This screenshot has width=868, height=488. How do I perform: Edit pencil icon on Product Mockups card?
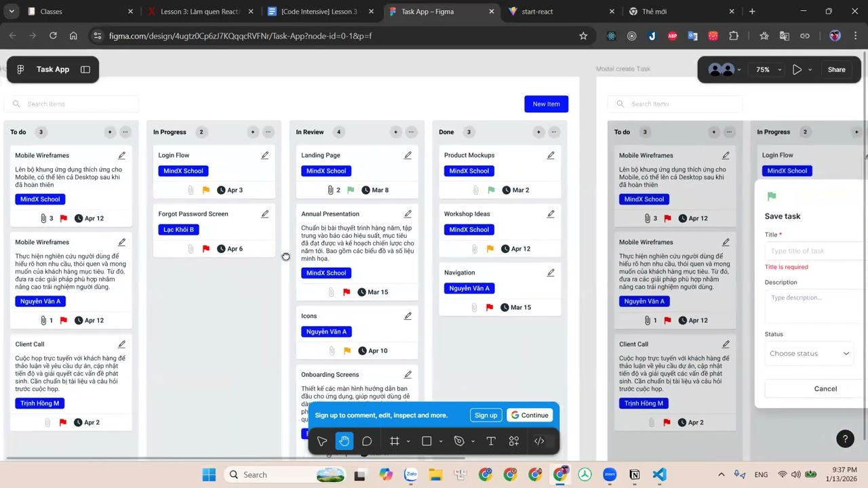point(551,155)
